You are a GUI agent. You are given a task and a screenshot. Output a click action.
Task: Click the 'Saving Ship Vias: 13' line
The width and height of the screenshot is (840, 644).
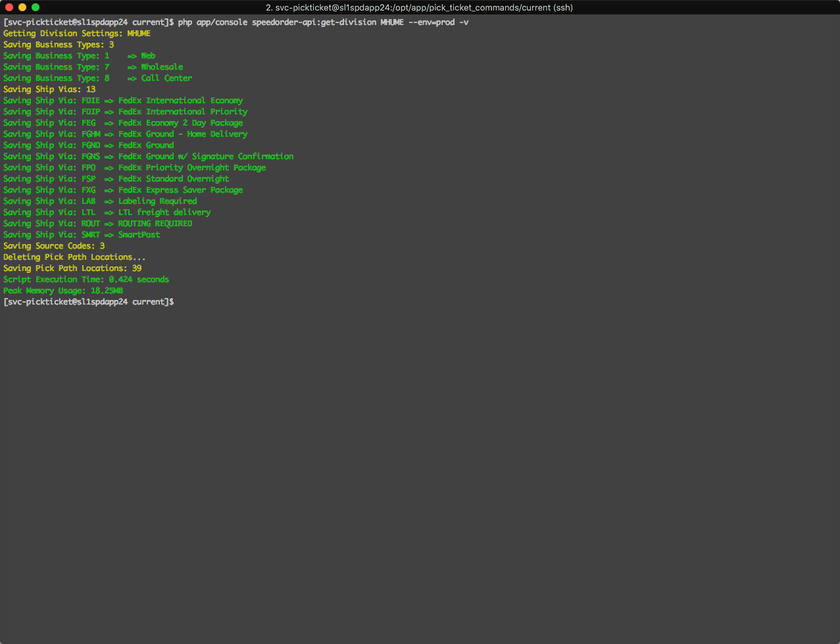pos(49,89)
